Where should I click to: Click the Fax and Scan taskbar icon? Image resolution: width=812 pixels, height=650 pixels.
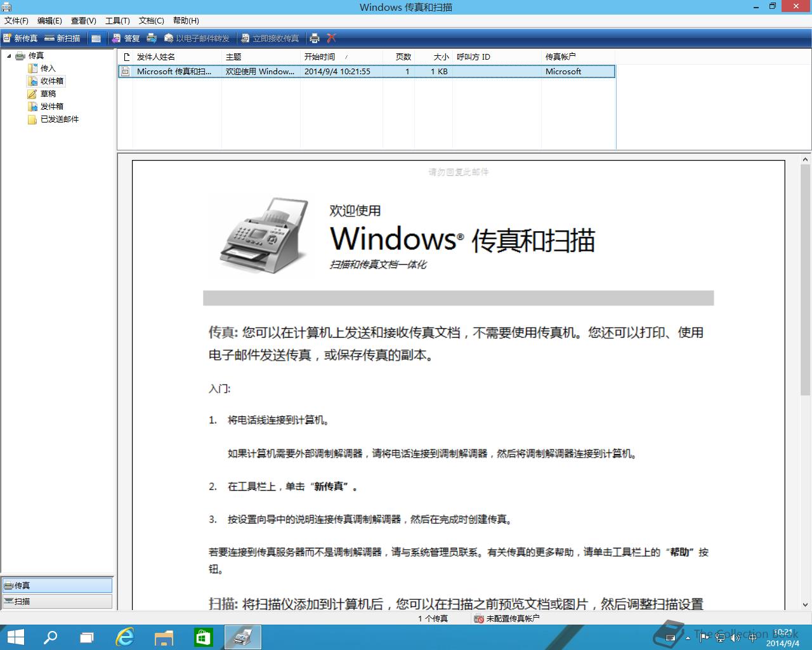(x=242, y=637)
